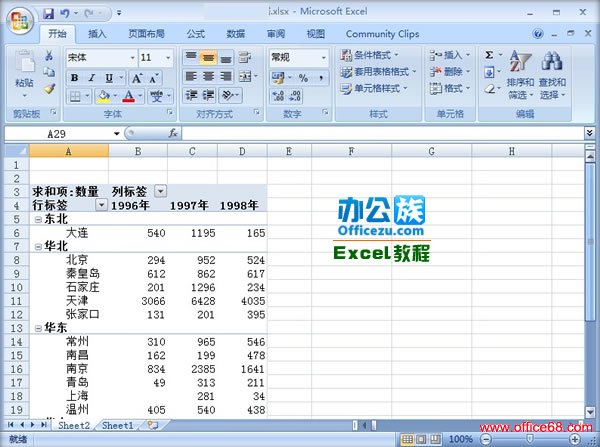Image resolution: width=600 pixels, height=447 pixels.
Task: Click the Office button logo
Action: 20,21
